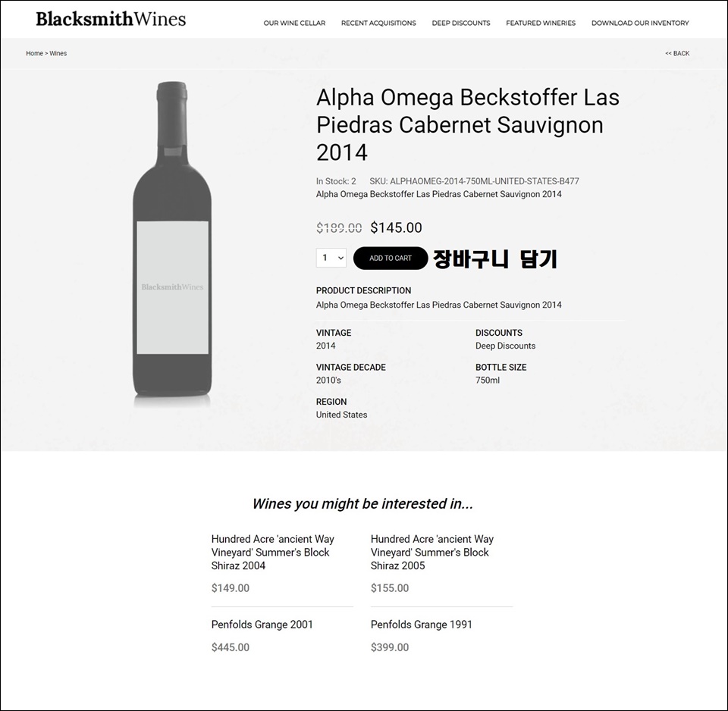This screenshot has width=728, height=711.
Task: Click the $145.00 sale price
Action: 396,227
